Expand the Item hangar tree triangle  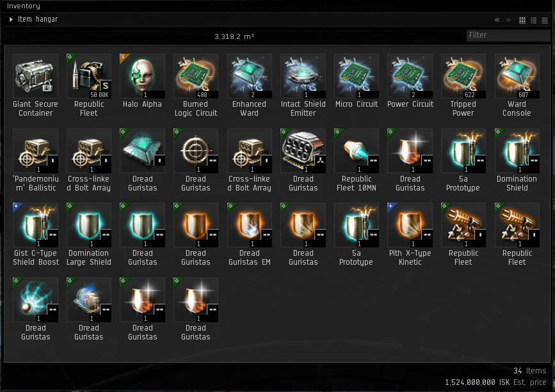[11, 19]
